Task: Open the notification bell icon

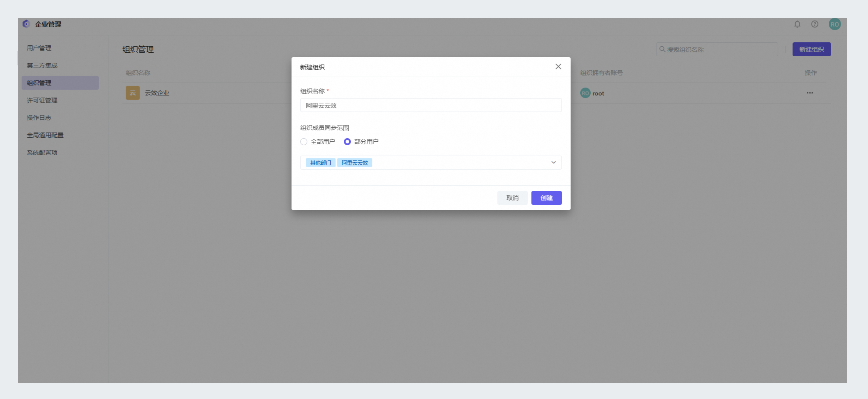Action: [797, 24]
